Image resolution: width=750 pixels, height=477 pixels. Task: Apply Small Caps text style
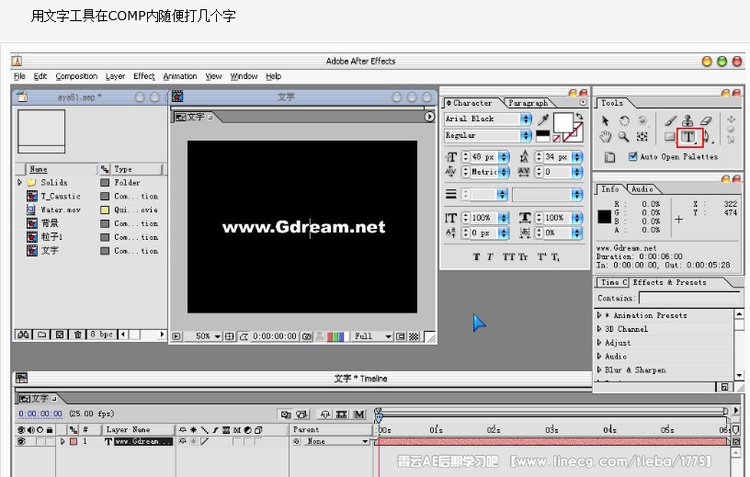click(523, 257)
